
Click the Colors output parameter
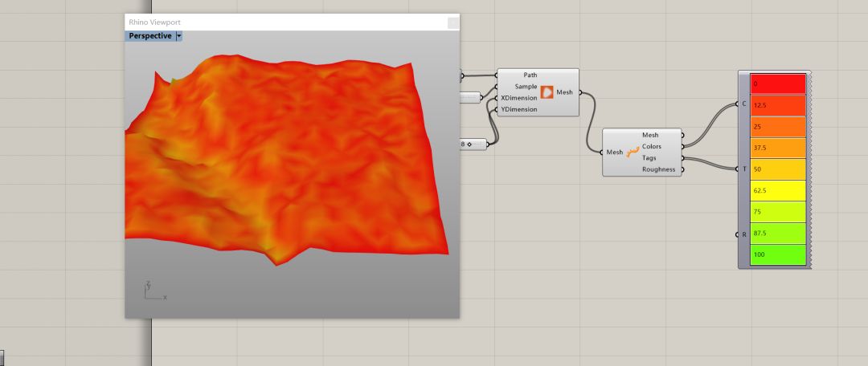point(651,146)
